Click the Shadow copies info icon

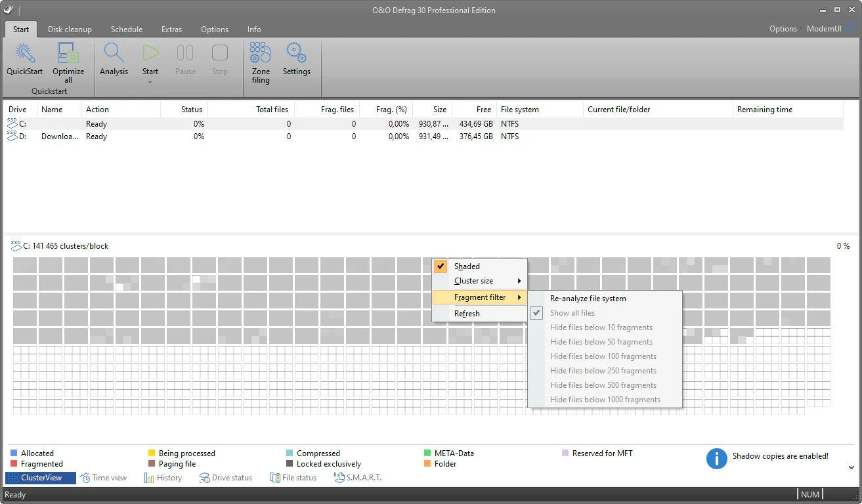(x=716, y=459)
